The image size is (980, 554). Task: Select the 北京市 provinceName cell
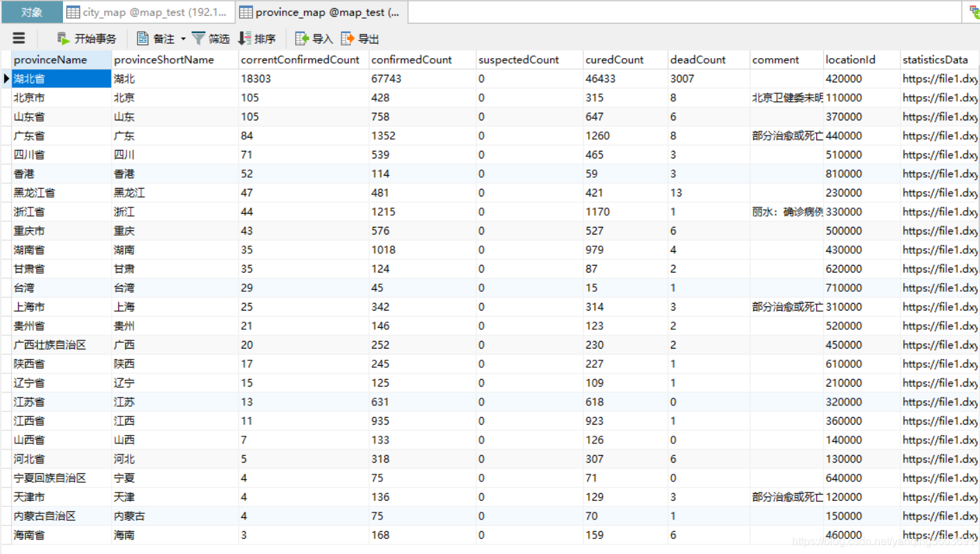[62, 98]
